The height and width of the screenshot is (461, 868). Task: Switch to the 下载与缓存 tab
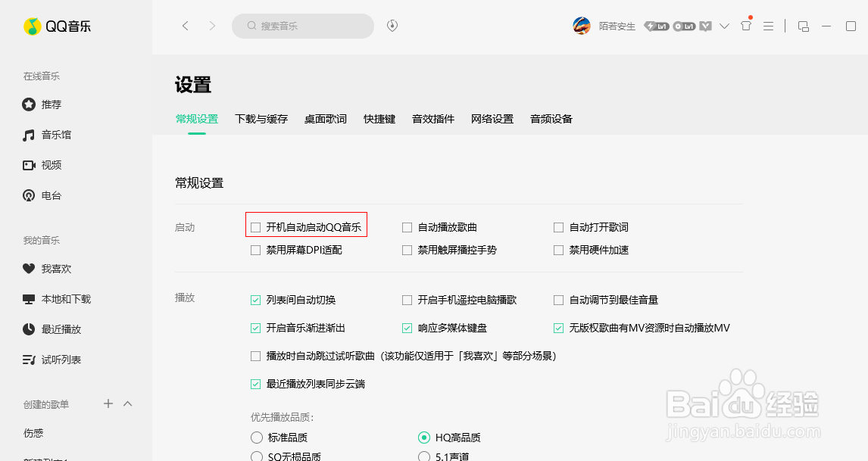(x=261, y=119)
